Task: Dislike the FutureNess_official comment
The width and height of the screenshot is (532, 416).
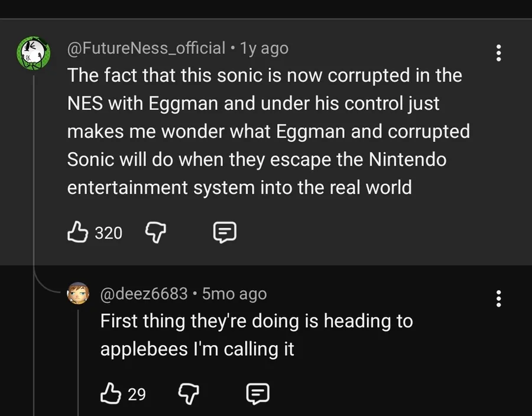Action: (154, 232)
